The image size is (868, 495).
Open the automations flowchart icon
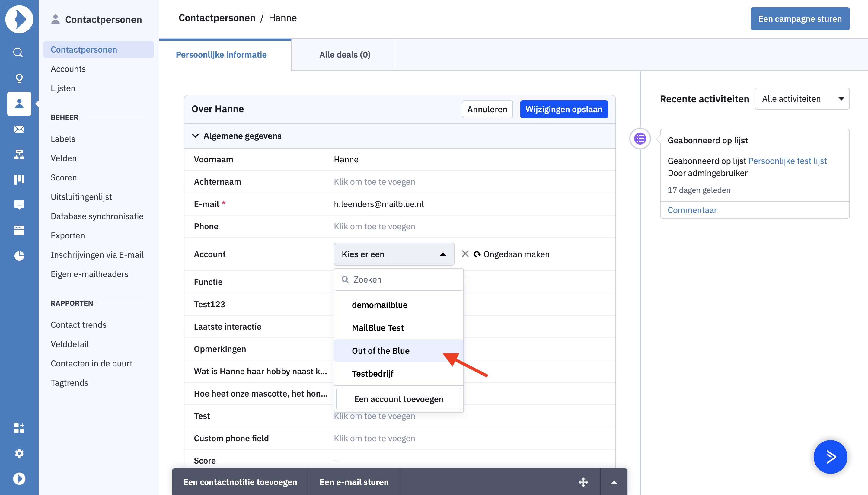tap(19, 155)
